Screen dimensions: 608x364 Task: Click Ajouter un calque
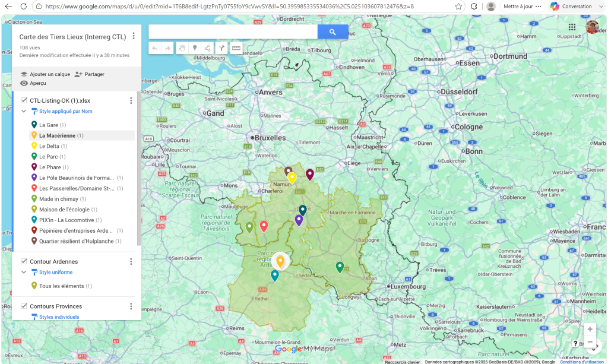tap(45, 74)
